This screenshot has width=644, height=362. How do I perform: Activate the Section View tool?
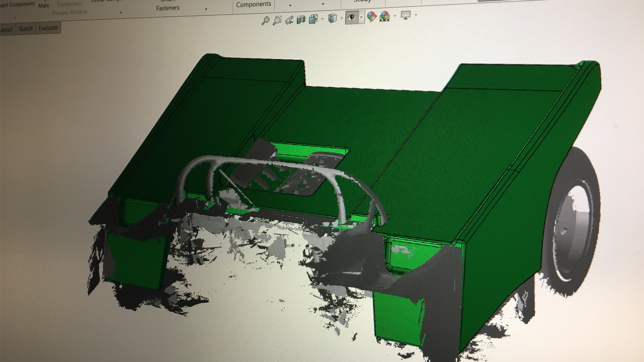(x=301, y=20)
